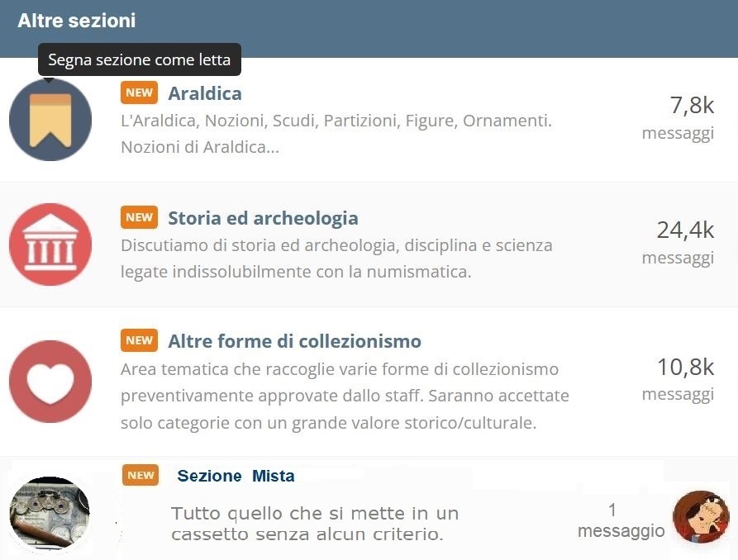Click the heart icon for Altre forme di collezionismo
This screenshot has height=560, width=738.
tap(50, 382)
